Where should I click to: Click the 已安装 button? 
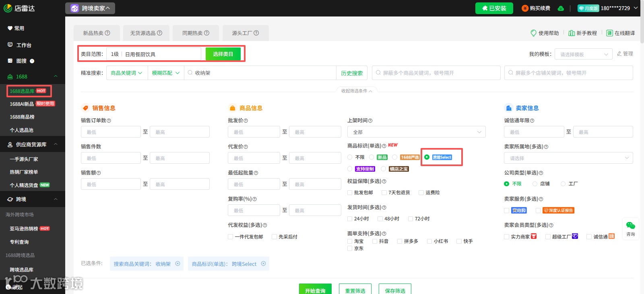[x=494, y=8]
